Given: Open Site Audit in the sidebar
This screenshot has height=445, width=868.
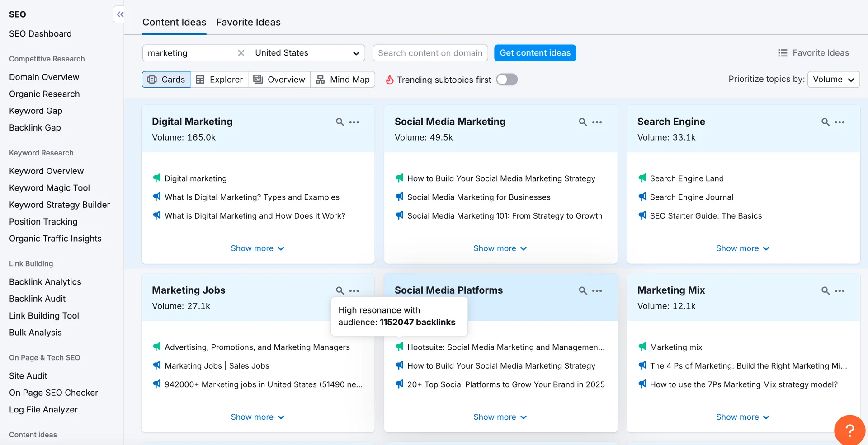Looking at the screenshot, I should (x=28, y=375).
